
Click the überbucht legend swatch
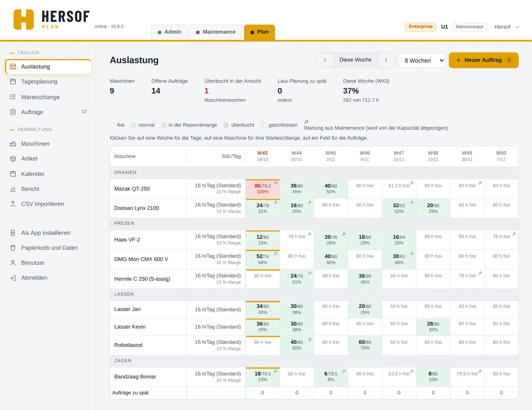226,125
